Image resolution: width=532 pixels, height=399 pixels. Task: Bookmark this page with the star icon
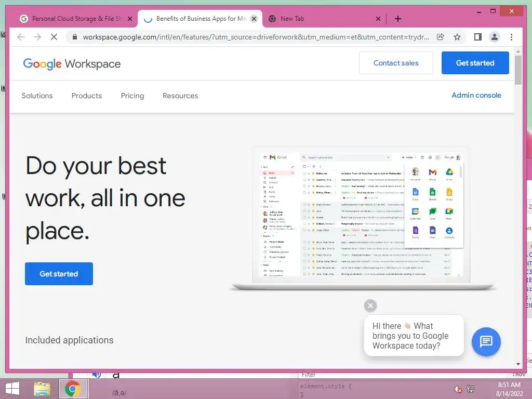pyautogui.click(x=457, y=37)
